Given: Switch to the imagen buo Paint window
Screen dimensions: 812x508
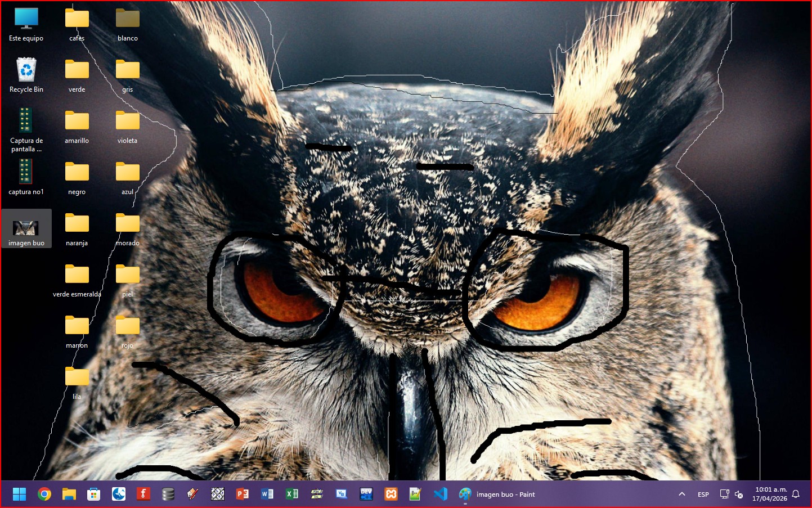Looking at the screenshot, I should pos(497,494).
